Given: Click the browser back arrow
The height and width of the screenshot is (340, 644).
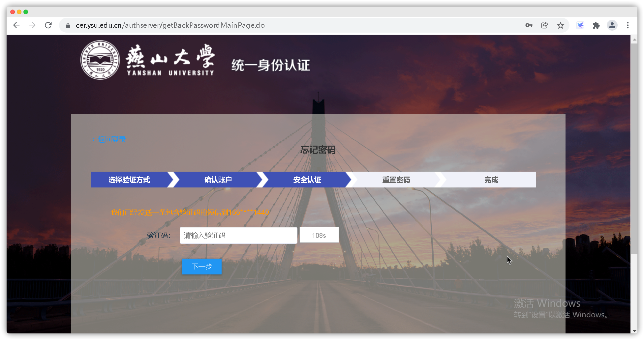Looking at the screenshot, I should pos(16,25).
